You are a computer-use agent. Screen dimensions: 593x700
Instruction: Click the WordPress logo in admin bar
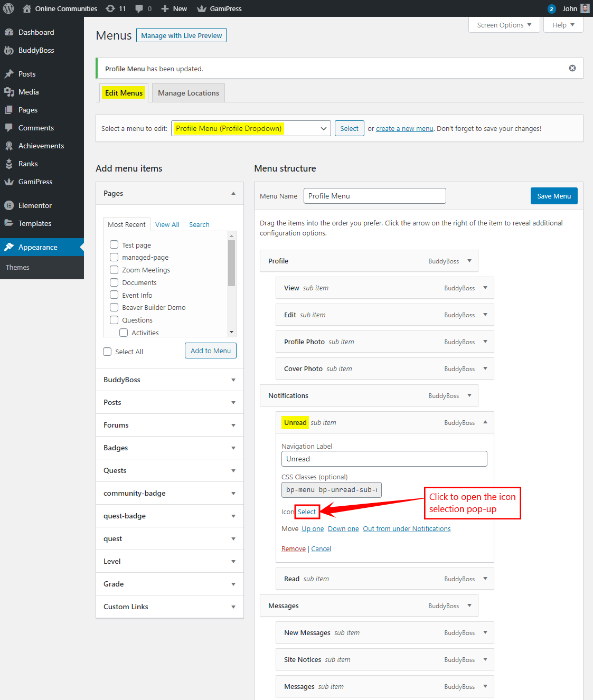point(9,8)
